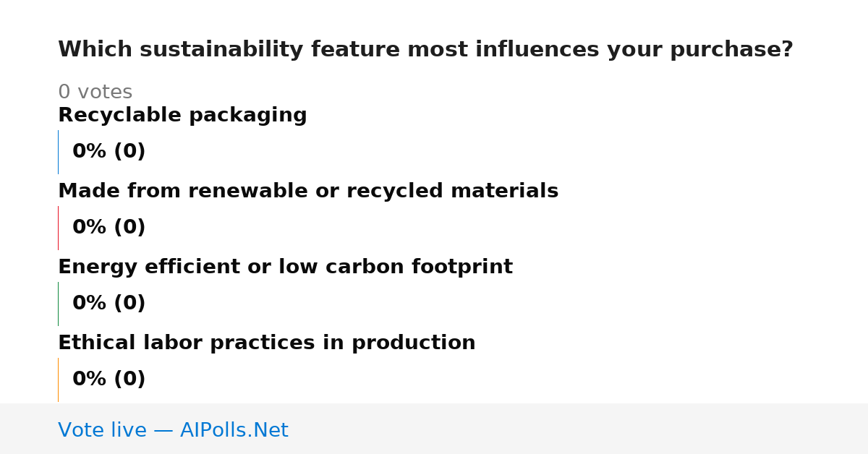
Task: Open the Vote live AIPolls.Net link
Action: (173, 431)
